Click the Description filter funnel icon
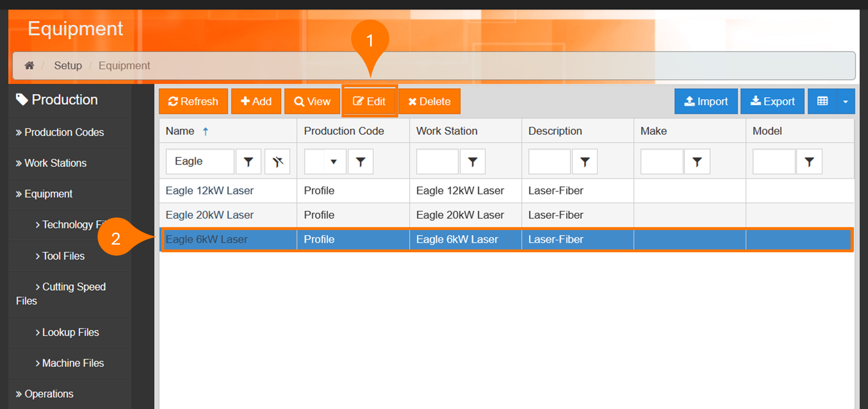The height and width of the screenshot is (409, 868). click(584, 162)
